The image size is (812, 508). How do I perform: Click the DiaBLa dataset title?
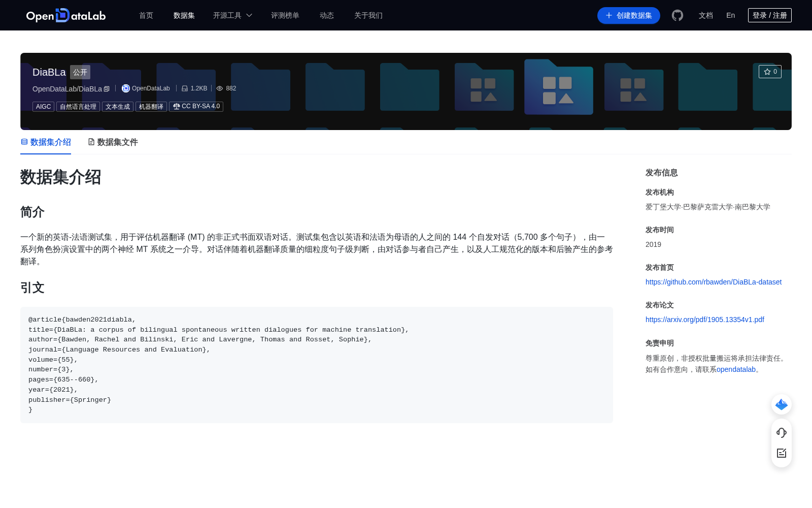click(x=49, y=72)
